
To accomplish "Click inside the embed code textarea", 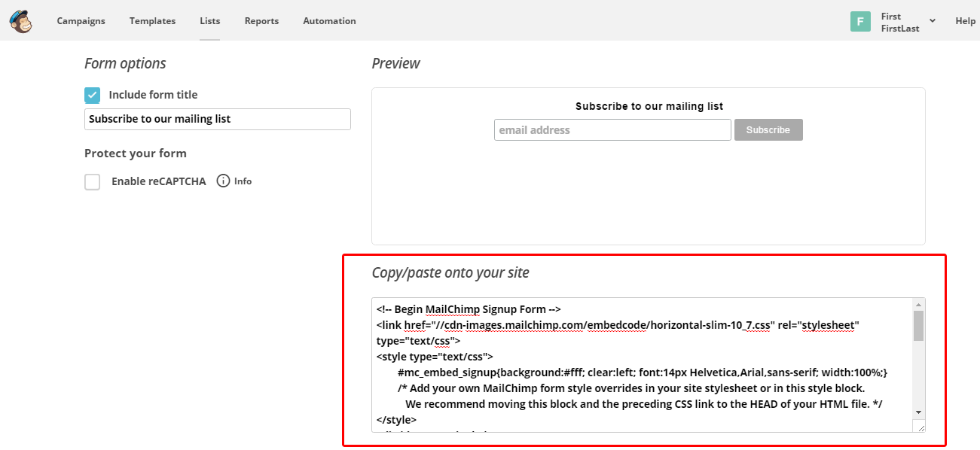I will click(640, 361).
